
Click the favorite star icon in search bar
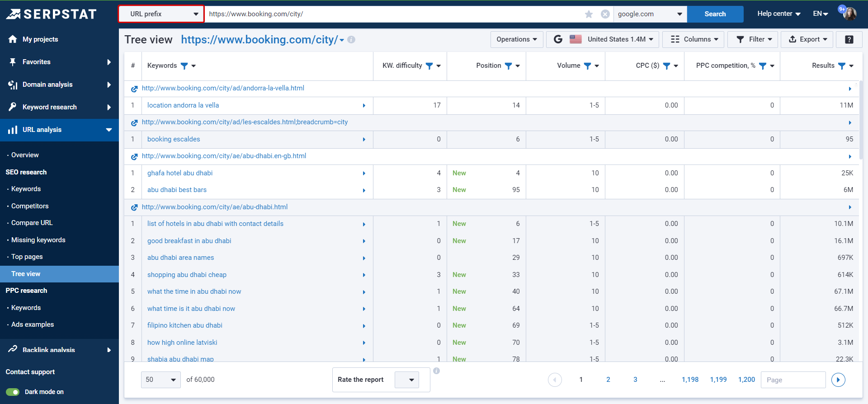point(589,14)
